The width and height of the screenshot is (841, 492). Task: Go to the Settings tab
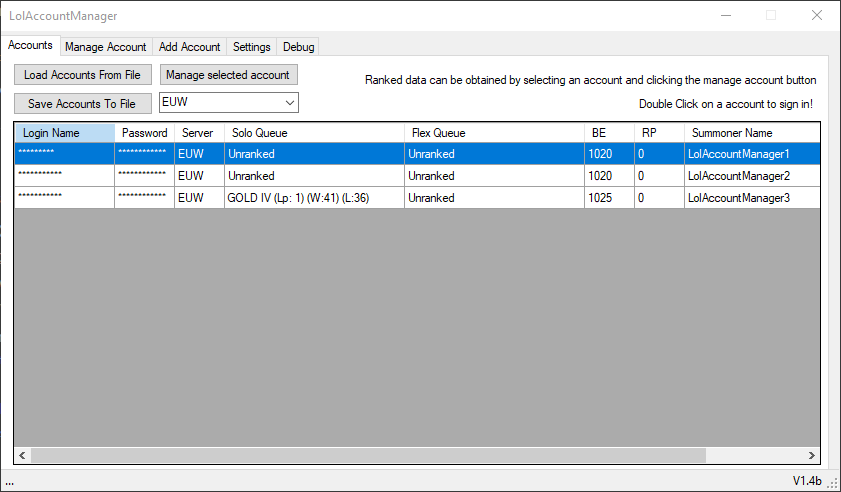pyautogui.click(x=252, y=47)
